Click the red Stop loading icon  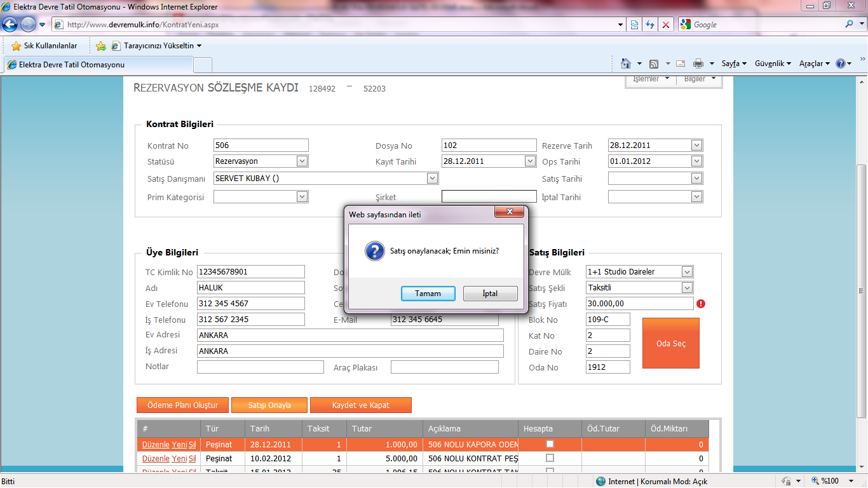click(x=666, y=24)
